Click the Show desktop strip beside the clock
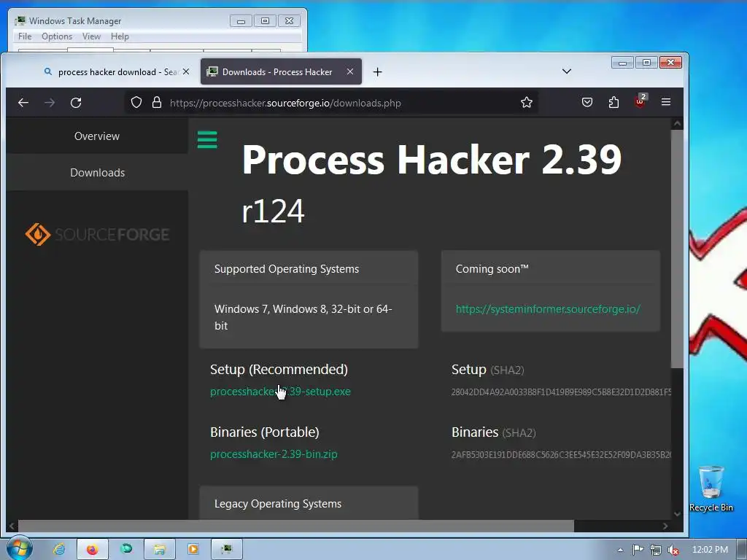The image size is (747, 560). (x=743, y=549)
